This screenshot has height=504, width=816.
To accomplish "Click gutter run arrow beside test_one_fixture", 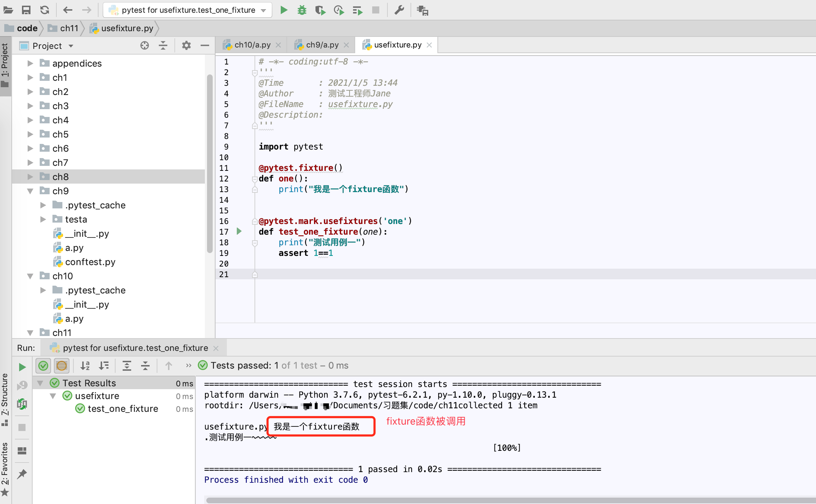I will pos(239,231).
